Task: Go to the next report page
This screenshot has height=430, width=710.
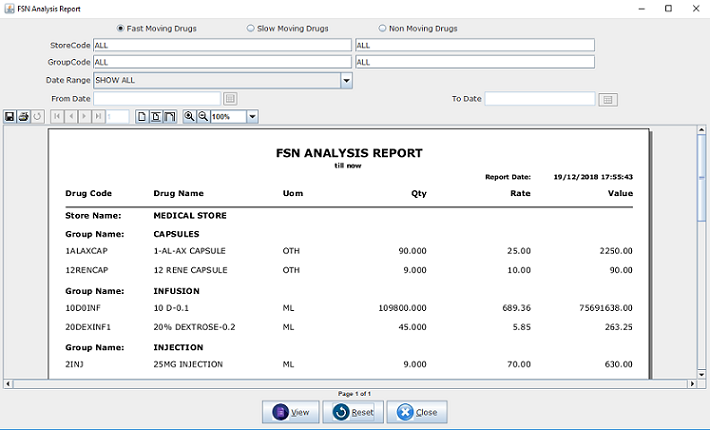Action: pyautogui.click(x=84, y=117)
